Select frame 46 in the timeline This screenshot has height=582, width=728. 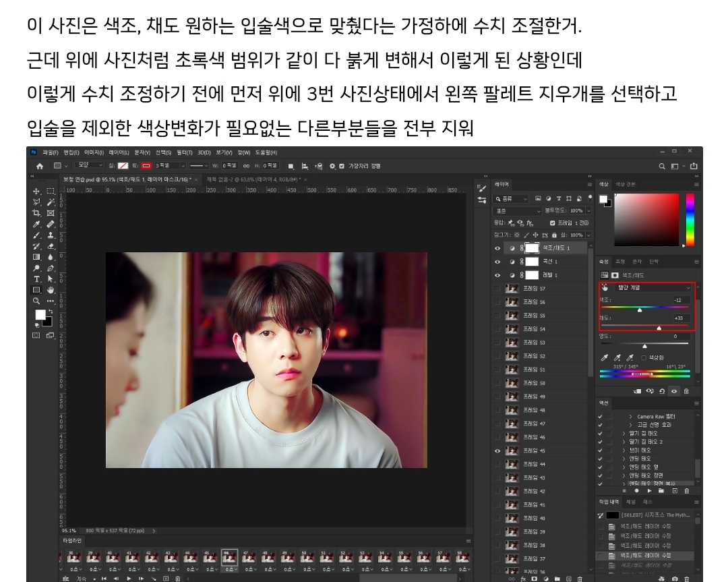[x=229, y=558]
